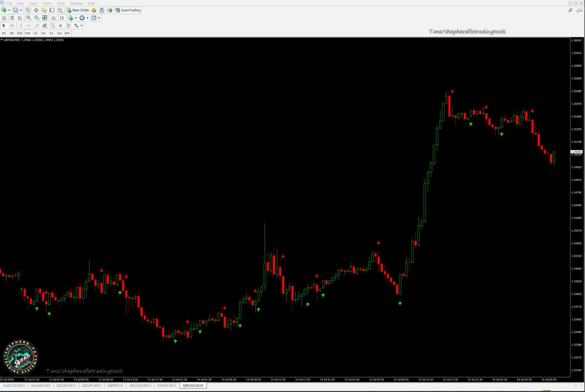Image resolution: width=585 pixels, height=392 pixels.
Task: Open the Terminal panel icon
Action: tap(52, 10)
